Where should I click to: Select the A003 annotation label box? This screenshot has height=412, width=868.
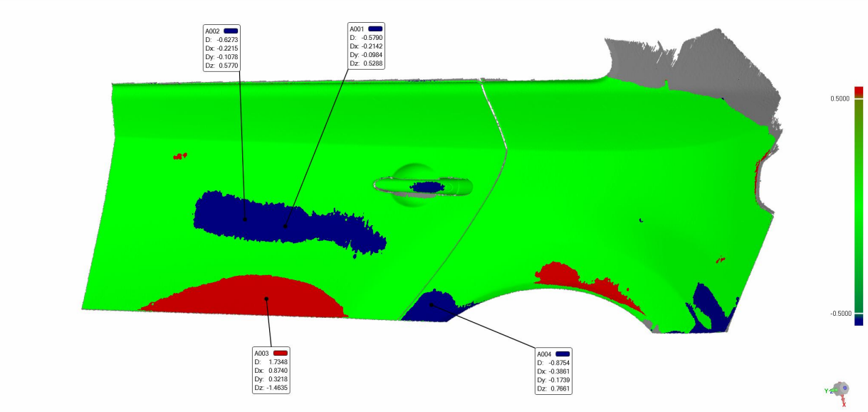click(x=271, y=370)
